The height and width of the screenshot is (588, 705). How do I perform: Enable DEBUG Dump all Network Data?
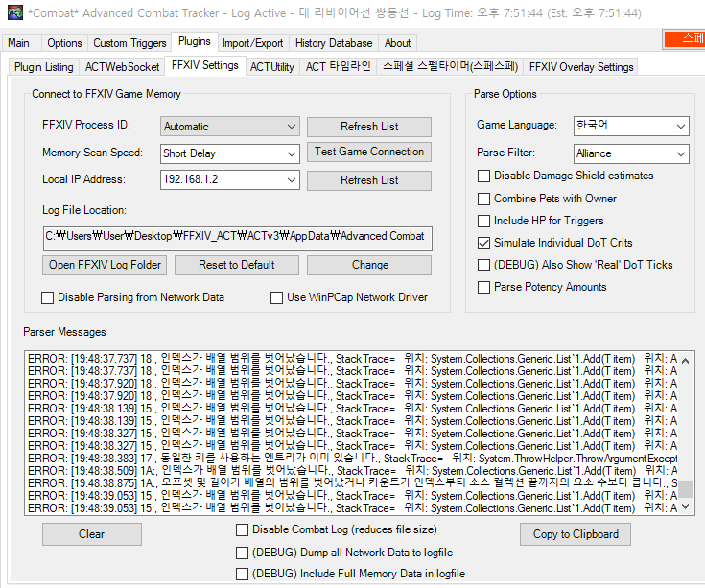(x=242, y=553)
